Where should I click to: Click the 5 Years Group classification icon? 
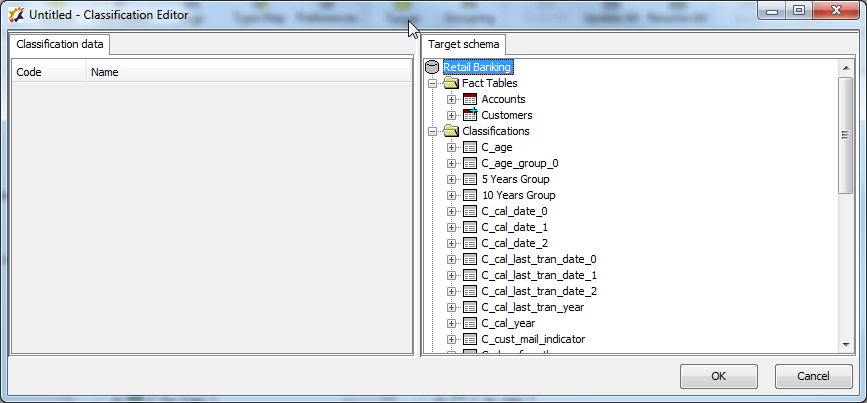tap(470, 179)
